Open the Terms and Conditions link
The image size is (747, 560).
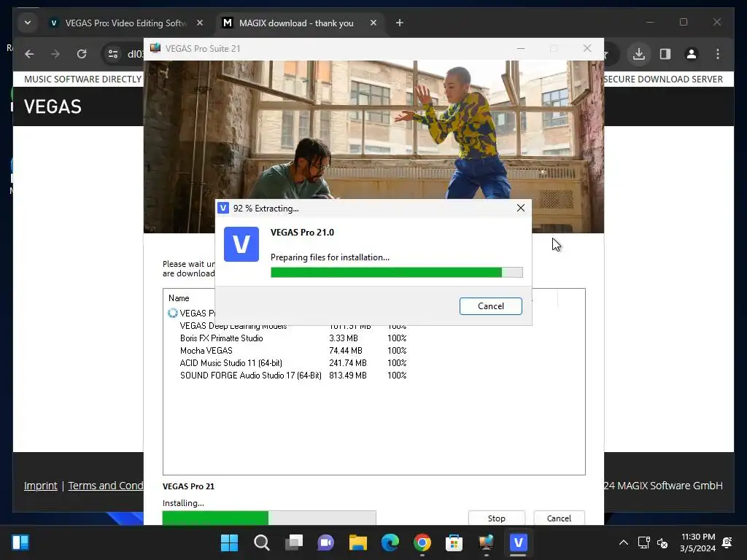click(105, 486)
